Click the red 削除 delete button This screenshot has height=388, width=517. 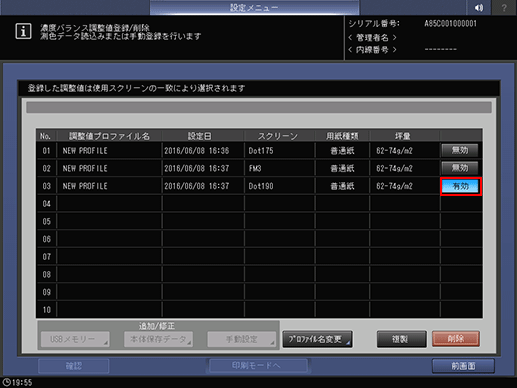tap(456, 339)
